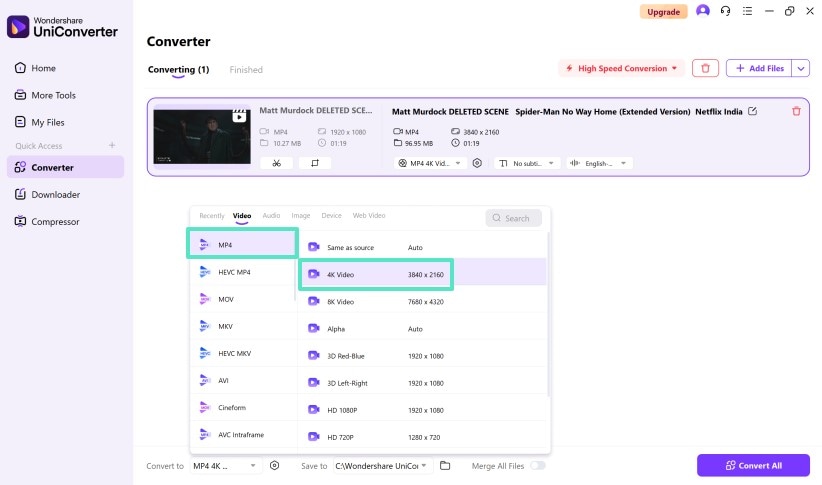Open the bottom Convert to settings gear

click(274, 466)
